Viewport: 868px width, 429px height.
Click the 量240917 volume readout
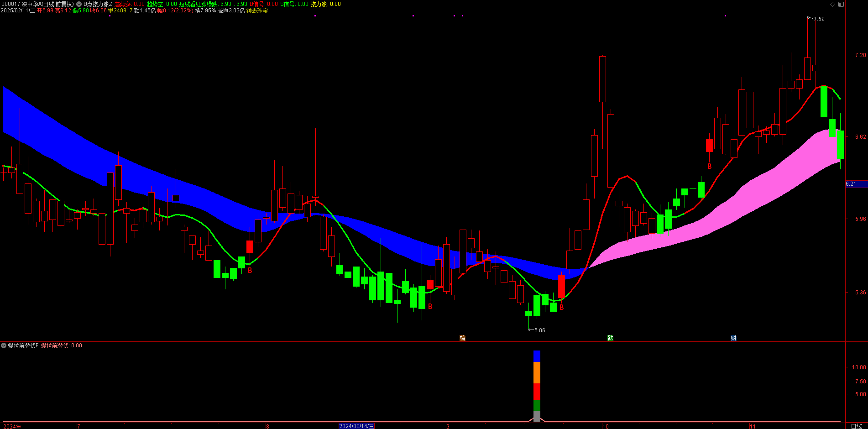pos(120,10)
